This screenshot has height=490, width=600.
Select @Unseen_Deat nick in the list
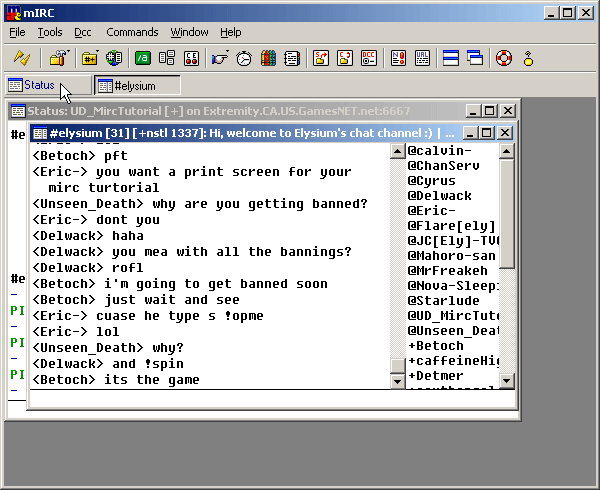tap(453, 330)
